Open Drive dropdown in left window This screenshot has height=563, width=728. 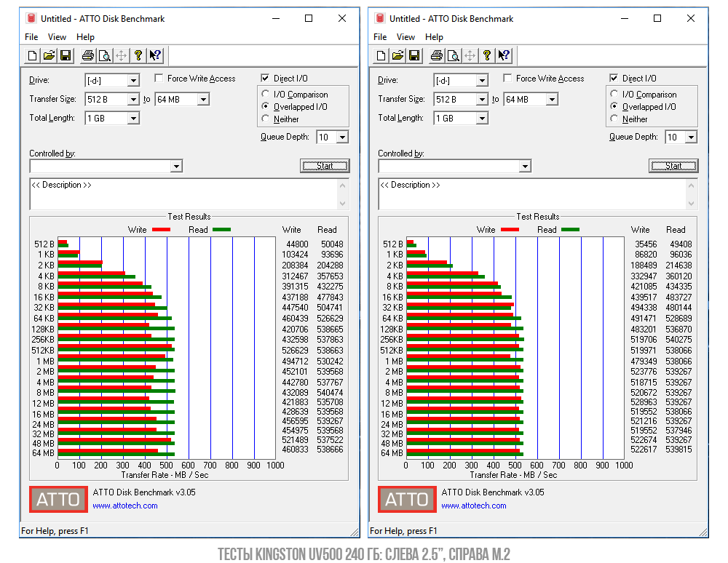point(133,81)
